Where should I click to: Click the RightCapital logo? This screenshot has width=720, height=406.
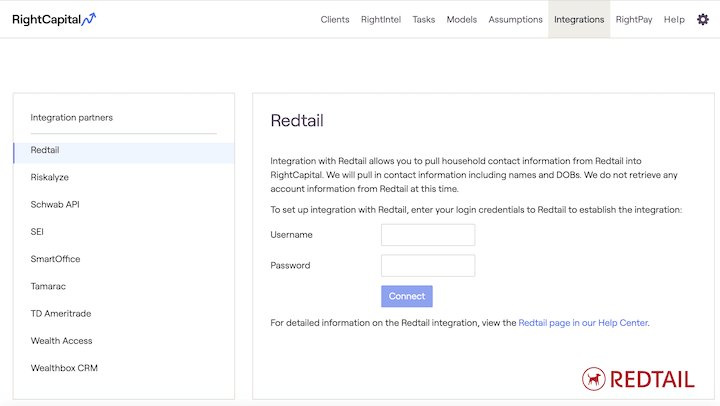[x=54, y=19]
